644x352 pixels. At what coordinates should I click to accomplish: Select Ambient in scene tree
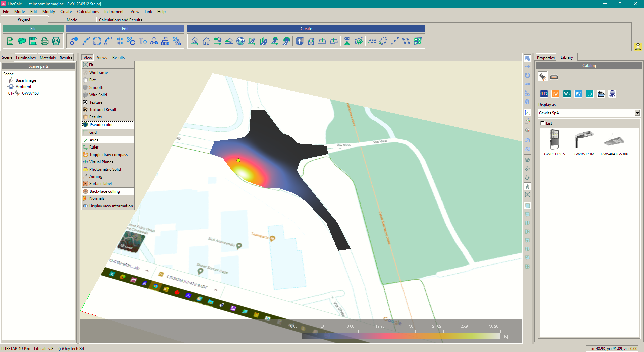pos(23,86)
